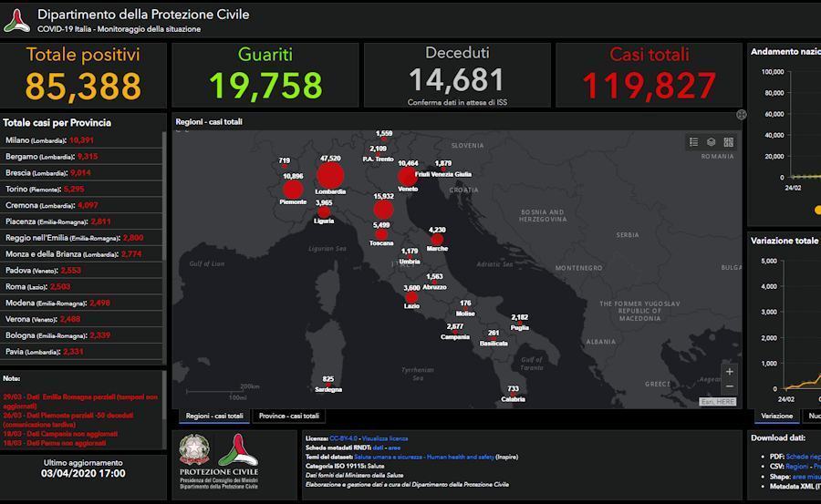
Task: Select Modena (Emilia-Romagna) row
Action: [82, 303]
